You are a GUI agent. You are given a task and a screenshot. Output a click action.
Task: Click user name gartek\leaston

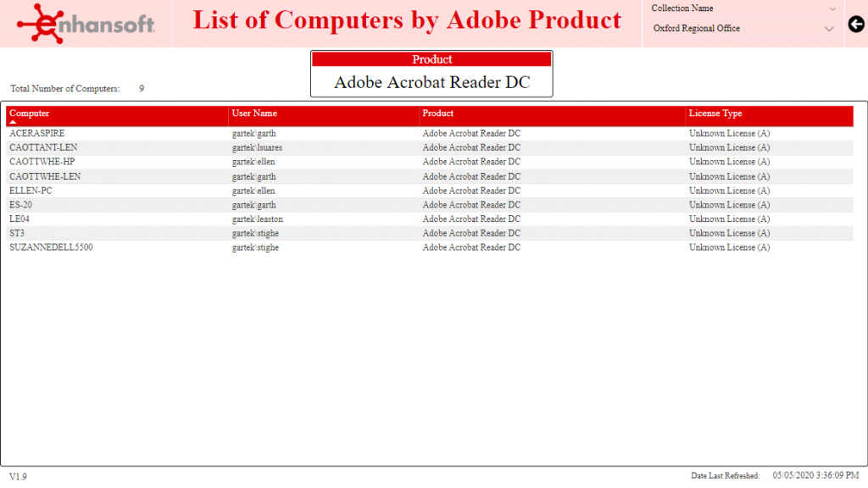(x=258, y=219)
